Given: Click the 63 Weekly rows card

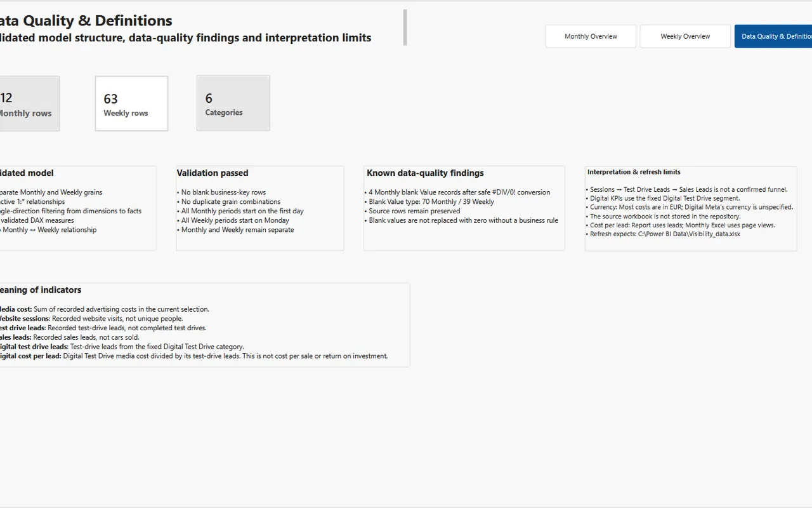Looking at the screenshot, I should (131, 104).
